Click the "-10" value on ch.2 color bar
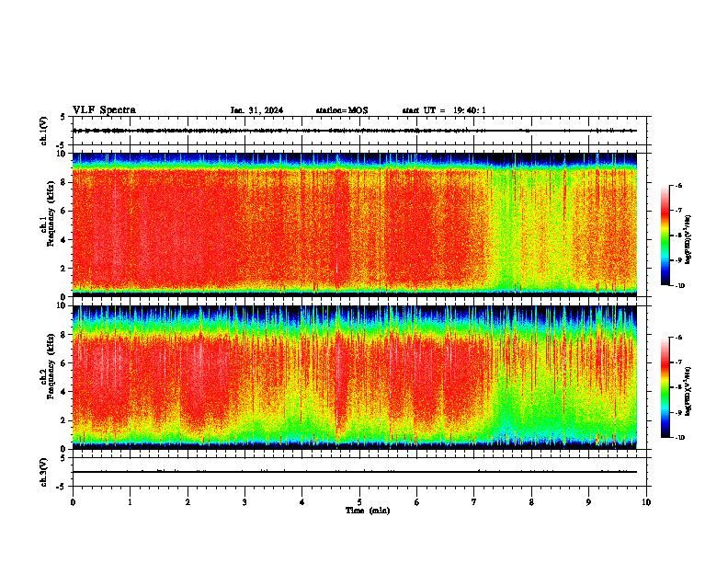This screenshot has width=728, height=563. pos(679,438)
